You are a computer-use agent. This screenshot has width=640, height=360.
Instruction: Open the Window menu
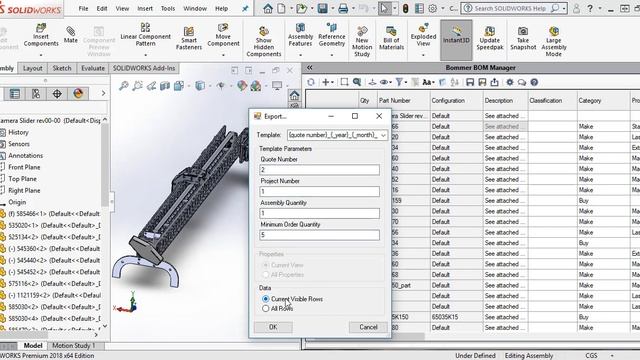tap(195, 8)
